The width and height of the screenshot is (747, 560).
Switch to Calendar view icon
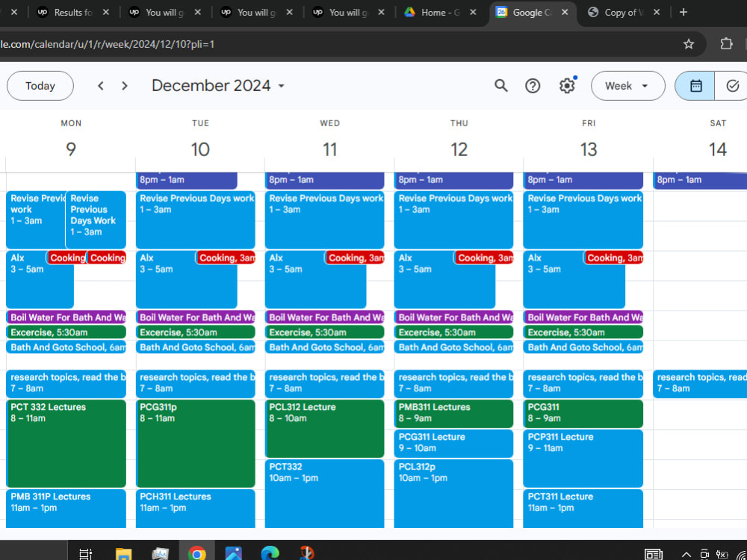tap(695, 86)
